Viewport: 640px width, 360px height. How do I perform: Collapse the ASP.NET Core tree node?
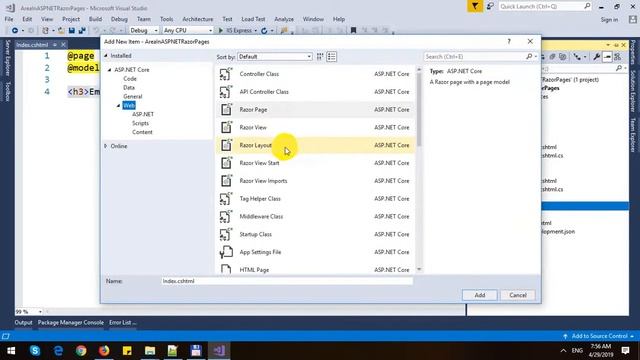point(109,70)
